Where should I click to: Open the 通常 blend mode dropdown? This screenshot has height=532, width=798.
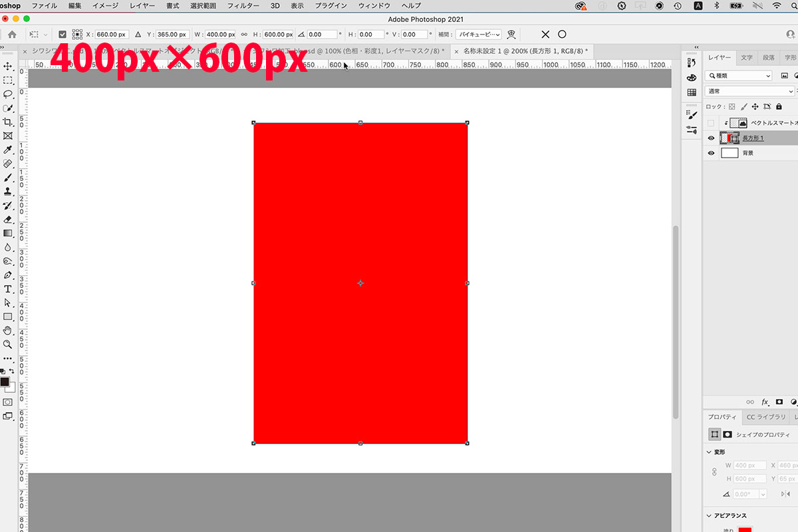click(749, 91)
